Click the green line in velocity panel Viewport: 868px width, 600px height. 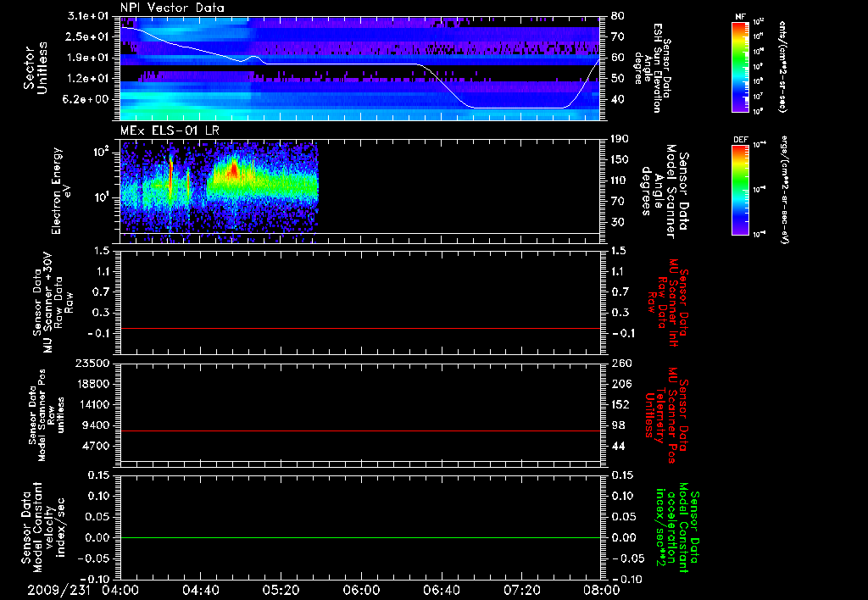coord(359,537)
